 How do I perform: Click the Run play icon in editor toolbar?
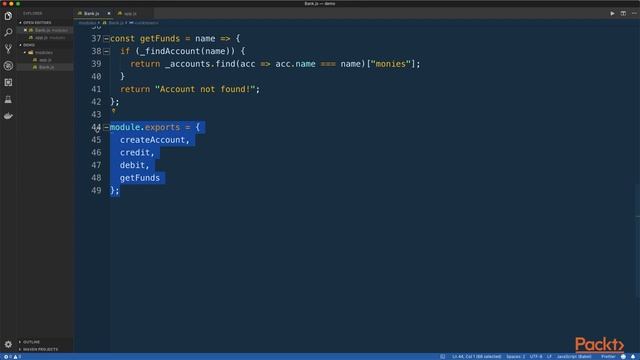[x=612, y=13]
